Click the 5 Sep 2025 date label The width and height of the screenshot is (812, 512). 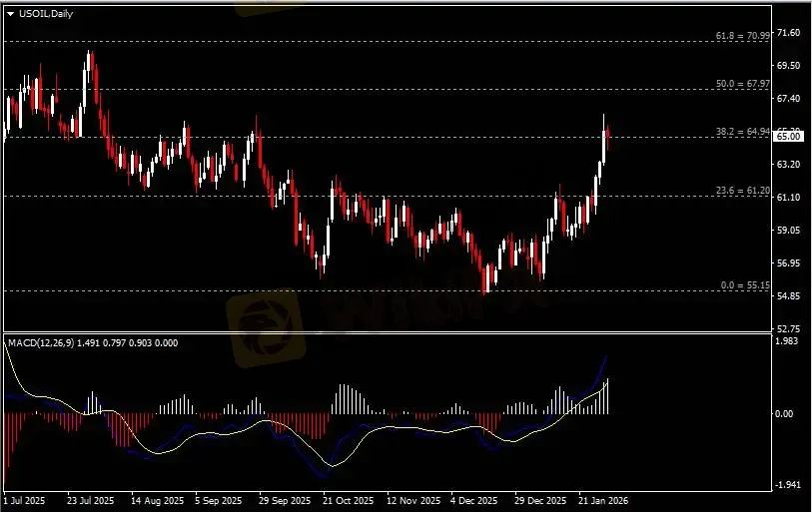(x=219, y=501)
